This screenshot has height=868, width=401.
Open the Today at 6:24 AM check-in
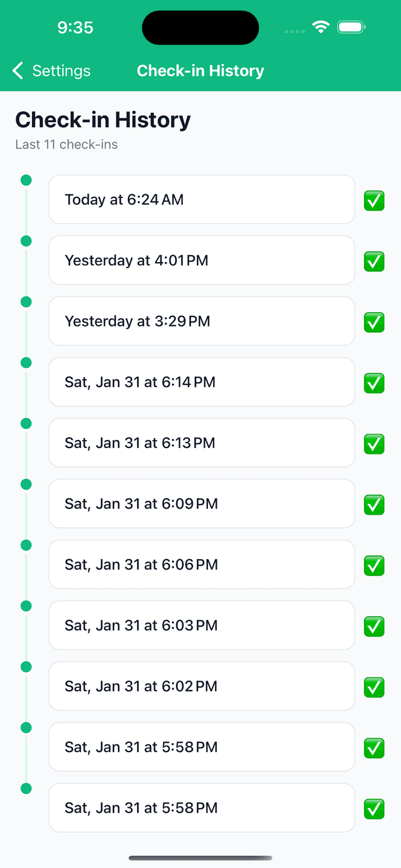pos(202,199)
